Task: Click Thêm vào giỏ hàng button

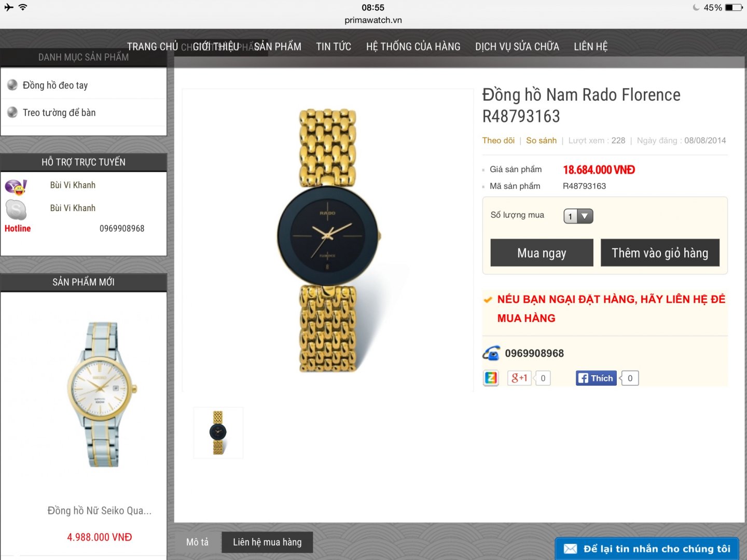Action: coord(660,253)
